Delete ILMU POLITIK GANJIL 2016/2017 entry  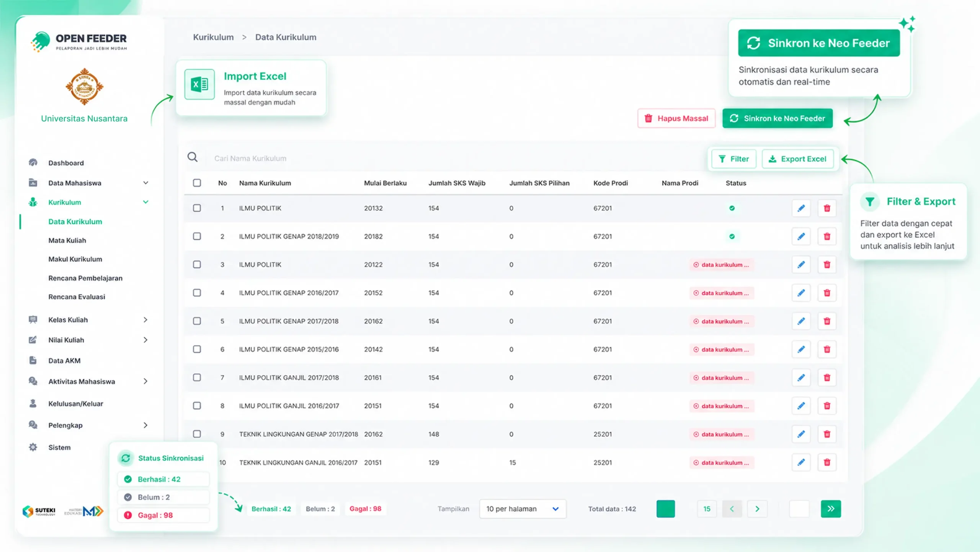(x=827, y=406)
